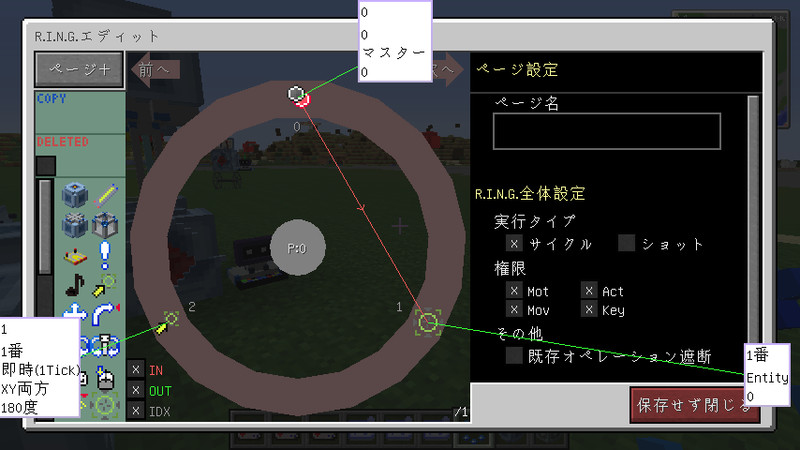Choose the rotating arrows lever icon
The height and width of the screenshot is (450, 800).
click(105, 345)
